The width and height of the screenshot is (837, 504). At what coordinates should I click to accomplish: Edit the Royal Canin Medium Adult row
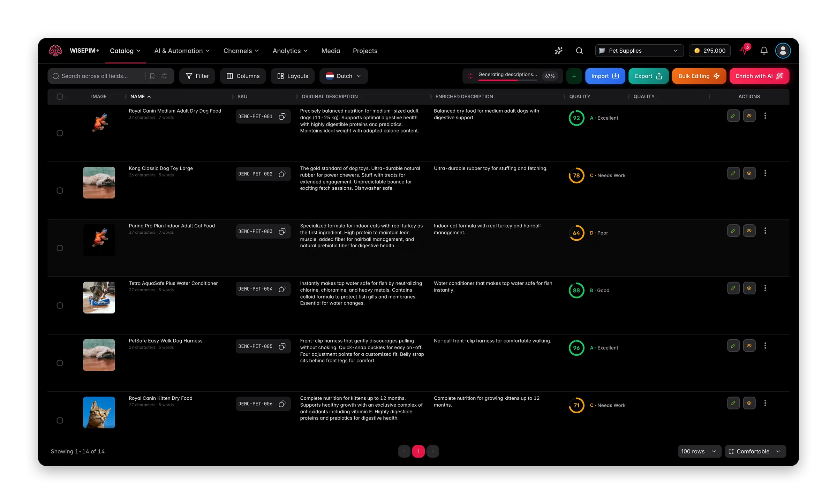[733, 116]
